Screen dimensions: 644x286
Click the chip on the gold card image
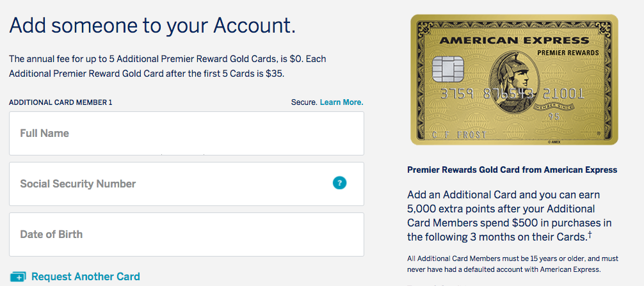pos(444,68)
